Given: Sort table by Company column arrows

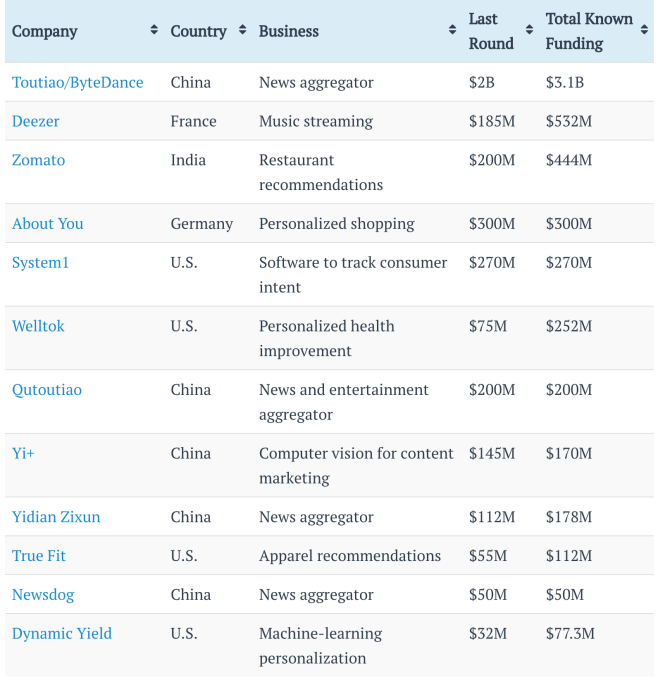Looking at the screenshot, I should [154, 31].
